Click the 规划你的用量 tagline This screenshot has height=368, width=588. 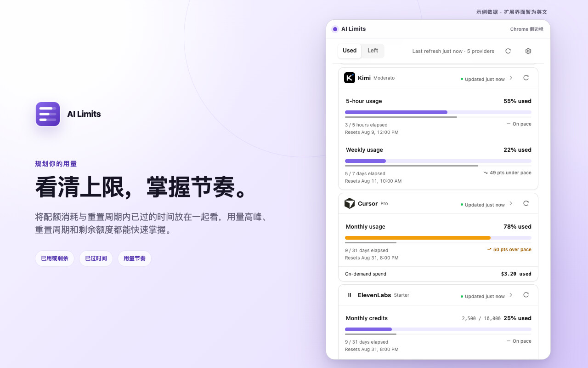56,164
